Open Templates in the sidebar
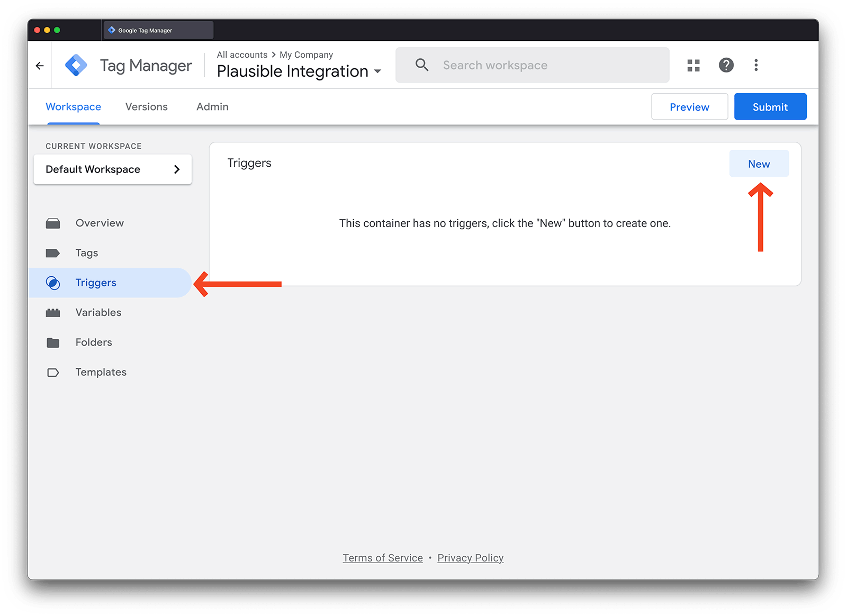The image size is (847, 616). pos(101,373)
